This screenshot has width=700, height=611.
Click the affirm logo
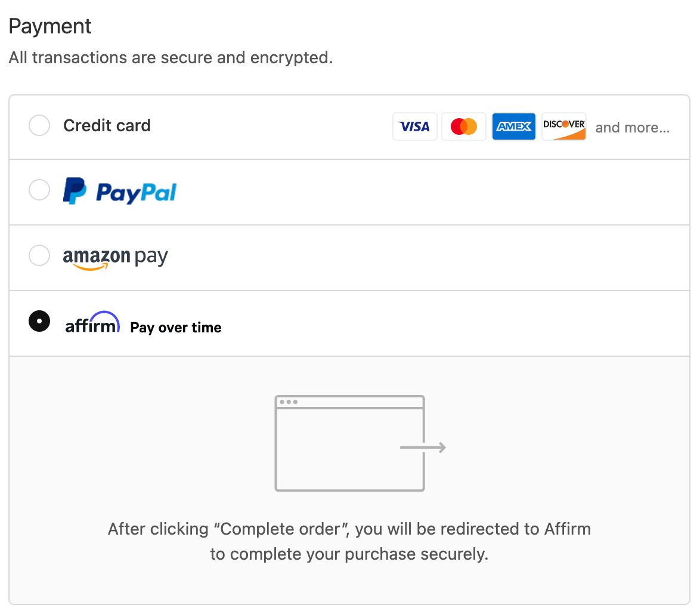[92, 322]
